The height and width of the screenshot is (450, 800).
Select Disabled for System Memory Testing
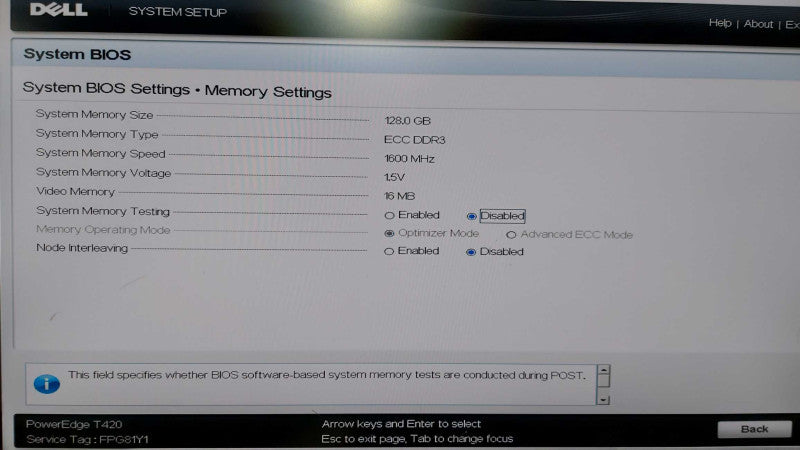click(x=471, y=216)
